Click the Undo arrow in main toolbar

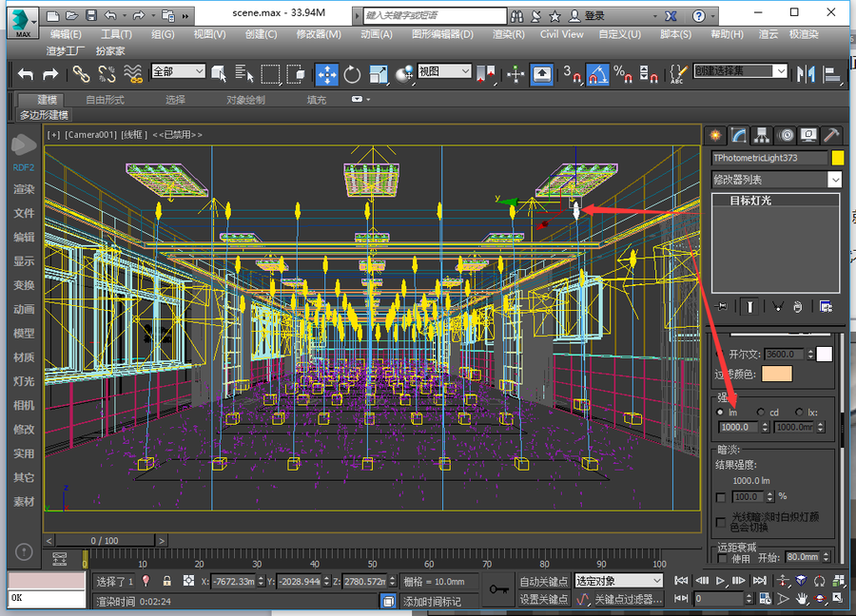(26, 73)
